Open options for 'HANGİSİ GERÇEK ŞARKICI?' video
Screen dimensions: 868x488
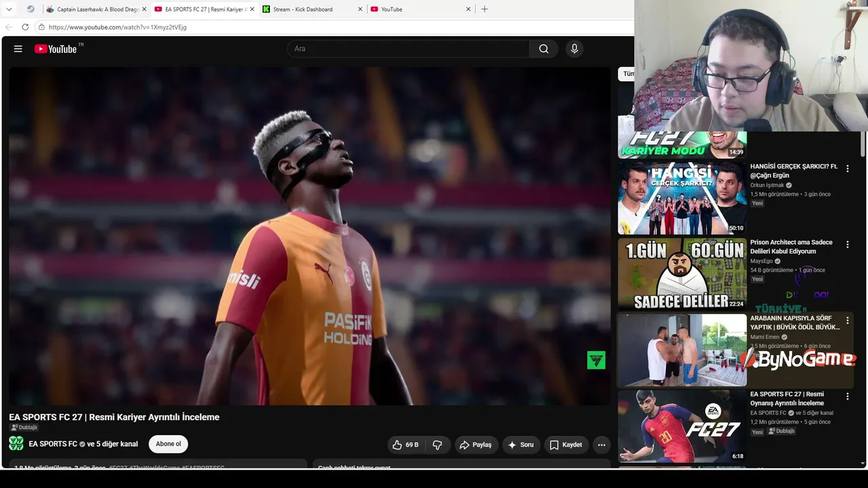point(847,168)
